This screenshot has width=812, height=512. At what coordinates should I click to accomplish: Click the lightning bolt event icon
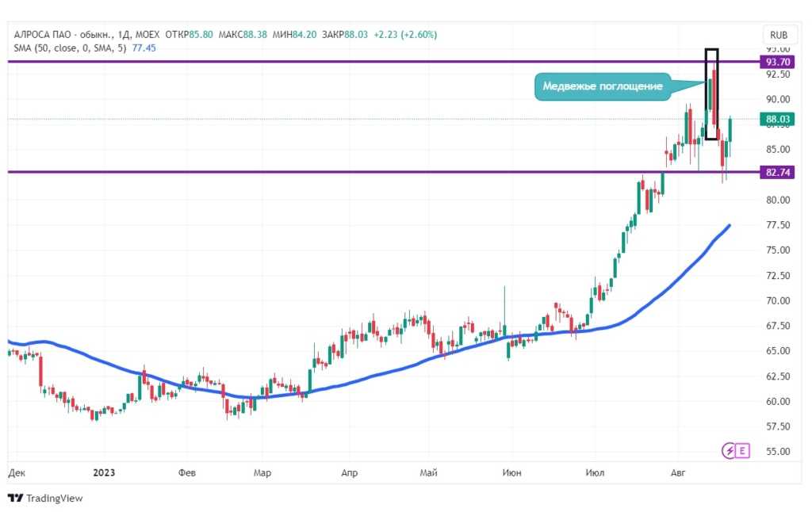pos(728,450)
